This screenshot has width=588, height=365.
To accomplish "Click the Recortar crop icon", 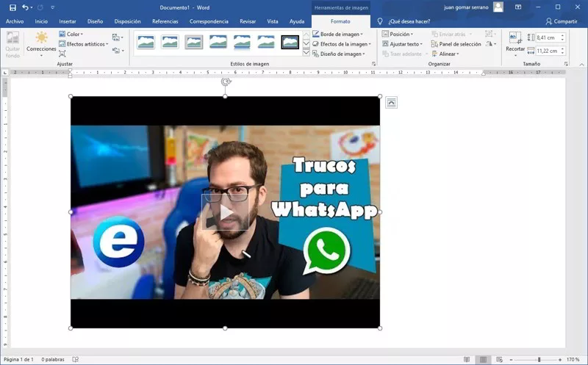I will [x=515, y=41].
